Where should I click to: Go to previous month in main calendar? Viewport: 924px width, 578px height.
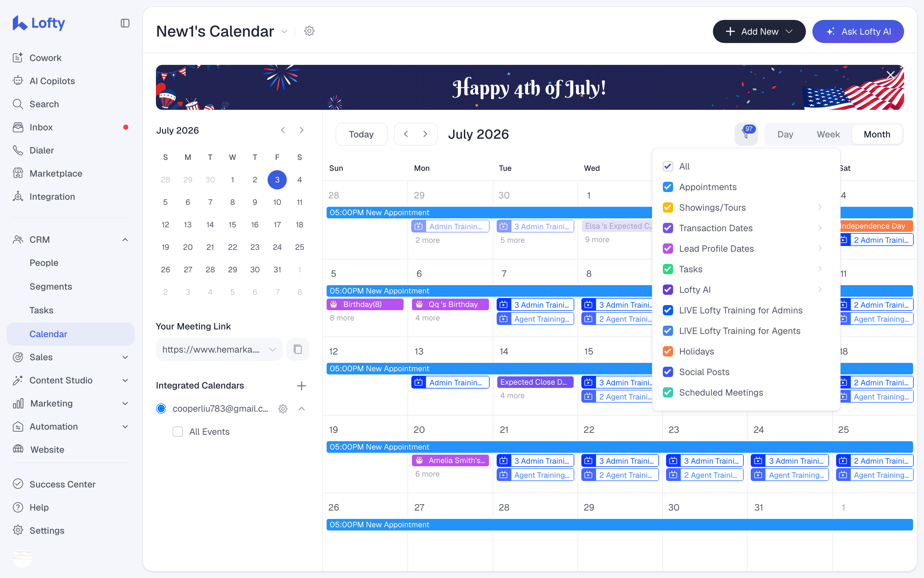point(406,134)
